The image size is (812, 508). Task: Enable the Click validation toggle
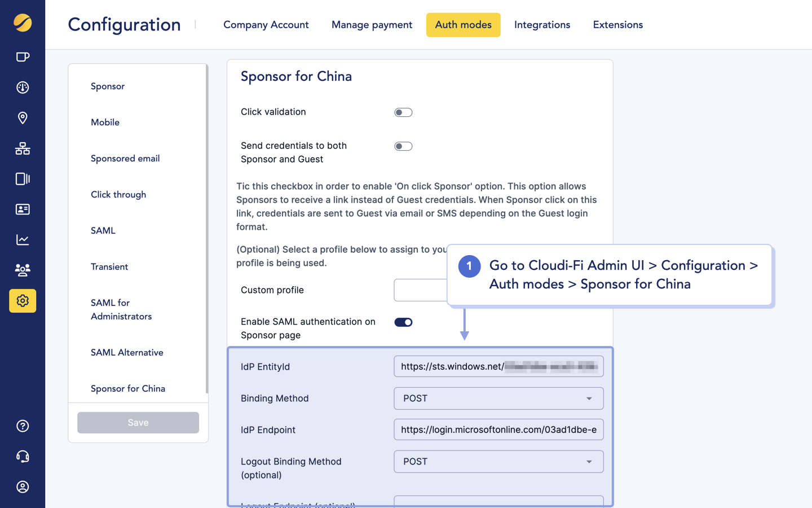tap(403, 112)
